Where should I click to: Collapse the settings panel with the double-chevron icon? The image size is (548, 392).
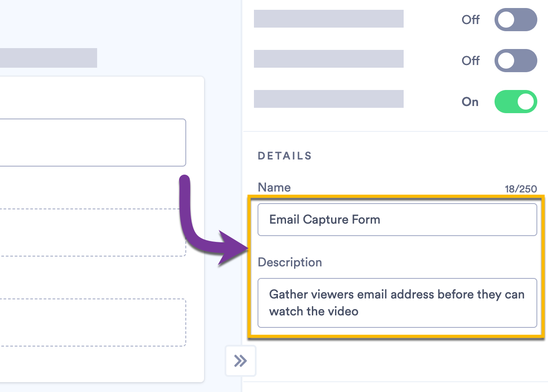coord(241,361)
